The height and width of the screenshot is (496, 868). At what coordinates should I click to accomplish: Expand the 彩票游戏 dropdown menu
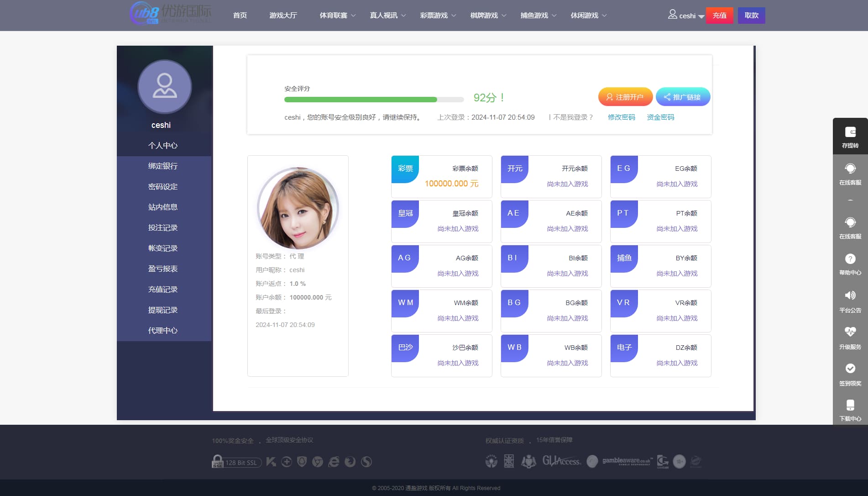click(x=438, y=16)
